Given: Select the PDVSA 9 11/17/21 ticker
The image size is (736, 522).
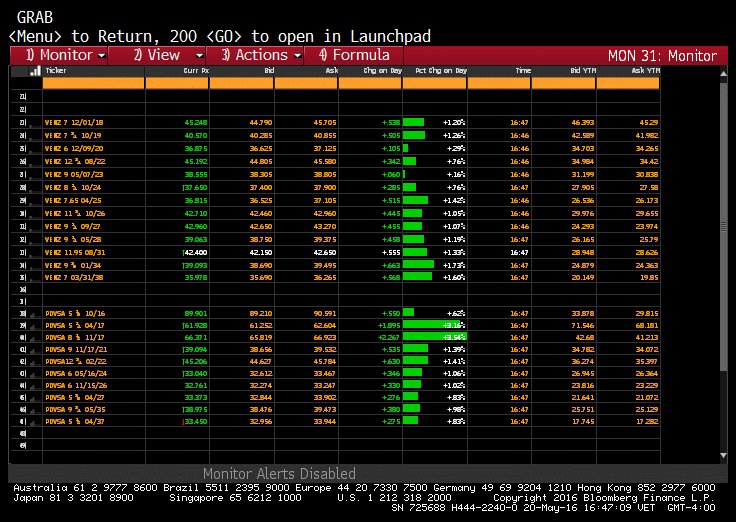Looking at the screenshot, I should pos(76,350).
